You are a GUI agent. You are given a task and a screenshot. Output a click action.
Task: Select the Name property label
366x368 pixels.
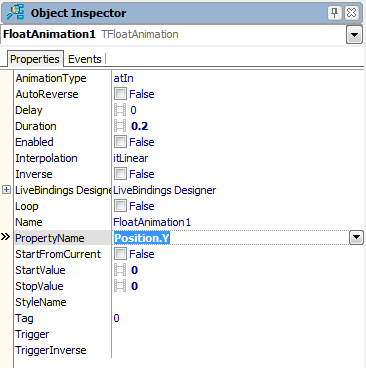[29, 222]
